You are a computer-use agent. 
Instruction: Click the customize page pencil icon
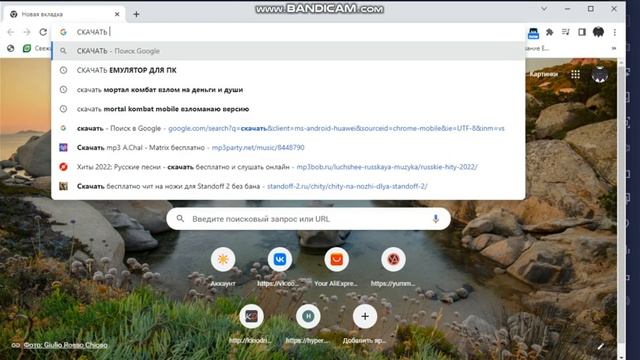pos(600,347)
